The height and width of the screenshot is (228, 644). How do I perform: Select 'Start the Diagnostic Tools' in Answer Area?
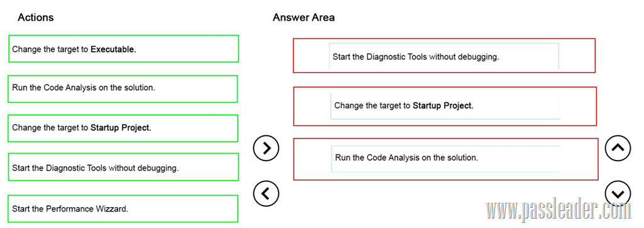443,57
